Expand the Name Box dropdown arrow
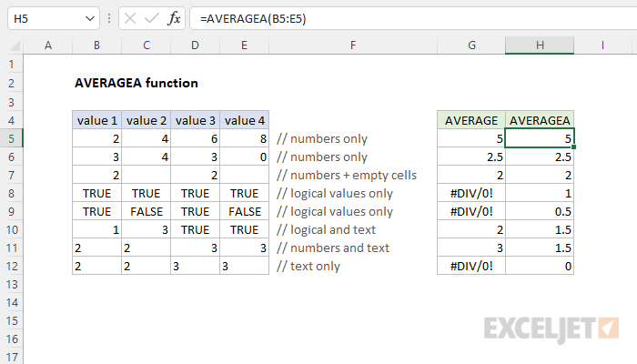Image resolution: width=637 pixels, height=364 pixels. (x=90, y=19)
